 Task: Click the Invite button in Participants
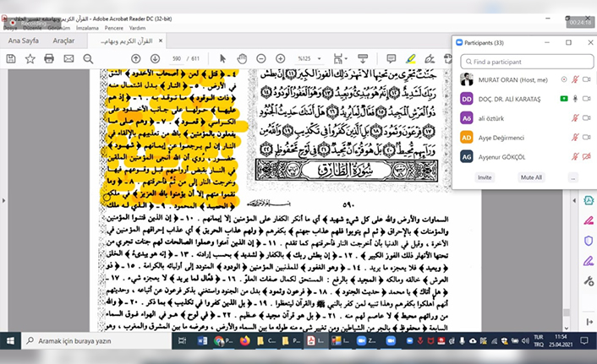coord(485,177)
